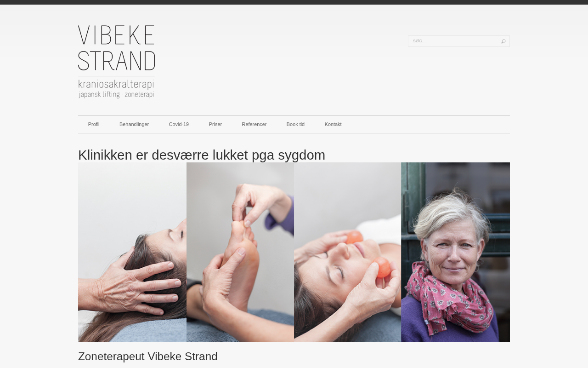Image resolution: width=588 pixels, height=368 pixels.
Task: Click the search magnifier icon
Action: (503, 41)
